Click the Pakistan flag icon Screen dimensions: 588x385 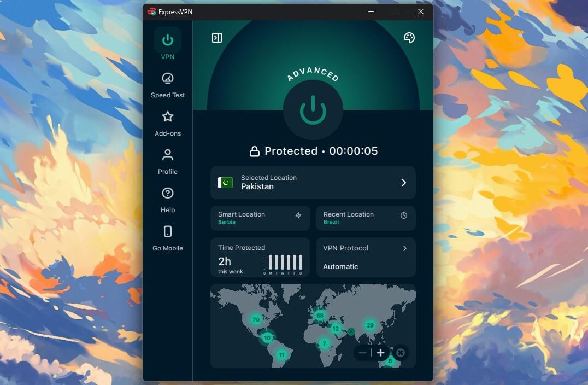[x=225, y=183]
